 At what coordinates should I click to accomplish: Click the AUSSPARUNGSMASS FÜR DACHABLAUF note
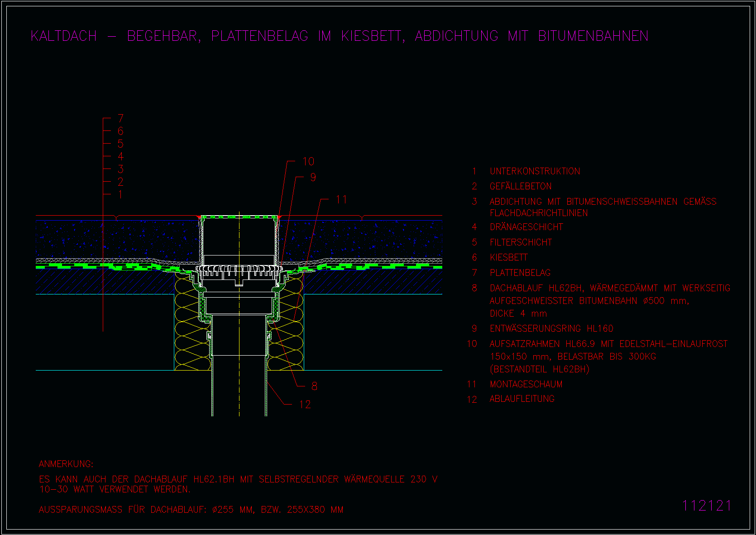[191, 510]
